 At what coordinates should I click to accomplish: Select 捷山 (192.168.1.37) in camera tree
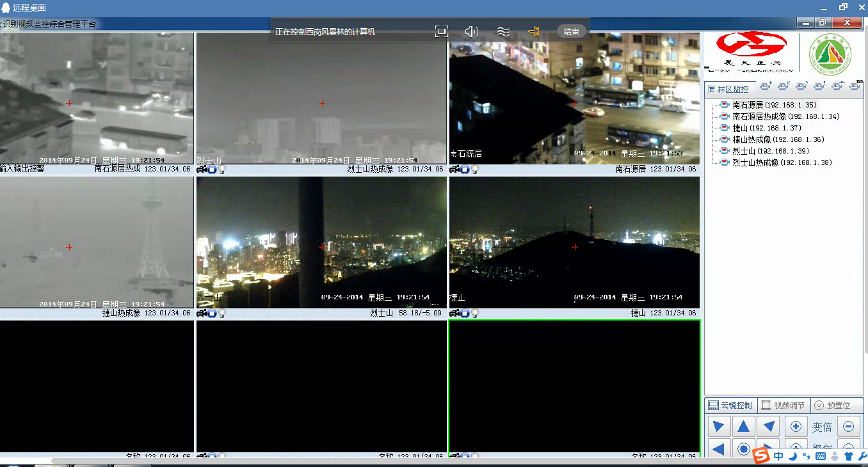(x=766, y=128)
